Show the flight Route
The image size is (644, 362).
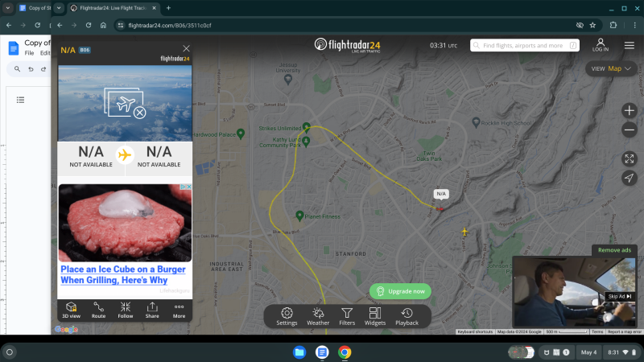[98, 310]
